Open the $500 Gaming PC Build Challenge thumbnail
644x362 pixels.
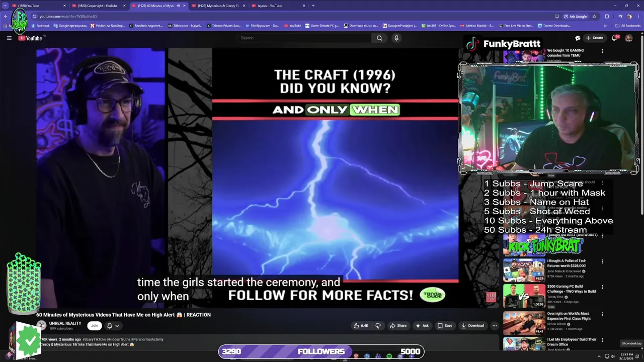524,296
